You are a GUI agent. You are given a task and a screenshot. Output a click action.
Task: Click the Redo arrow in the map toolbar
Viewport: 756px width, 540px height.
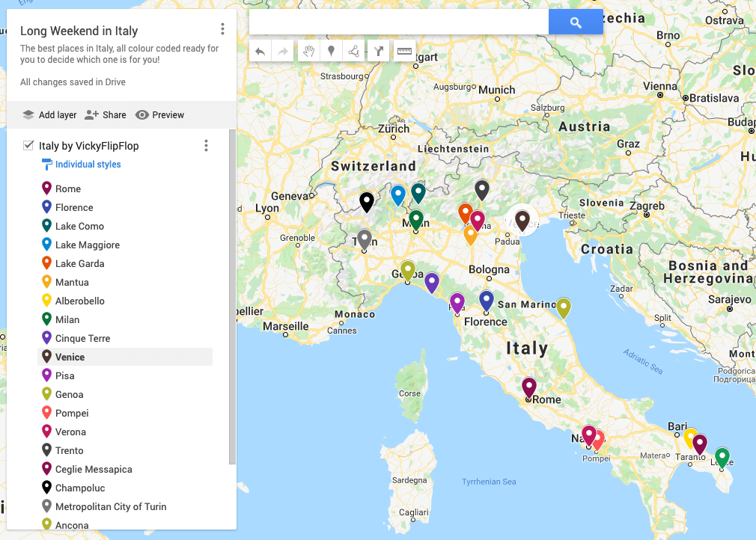(283, 50)
